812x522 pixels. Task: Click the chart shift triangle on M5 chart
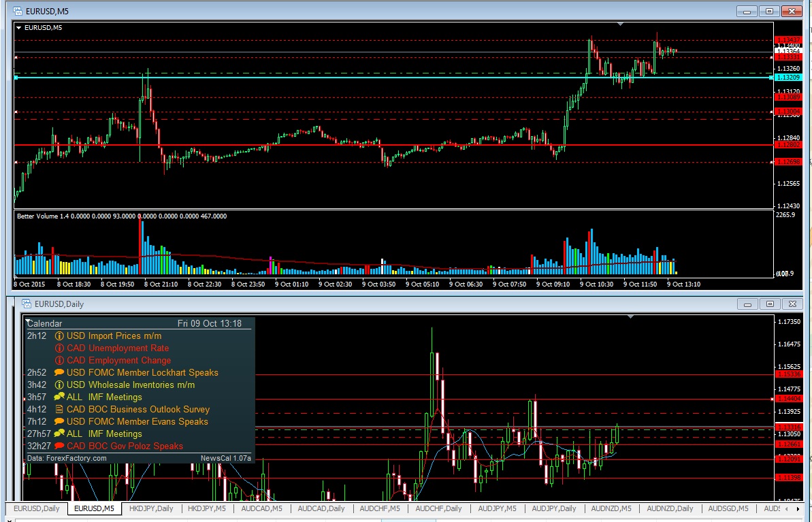click(620, 24)
